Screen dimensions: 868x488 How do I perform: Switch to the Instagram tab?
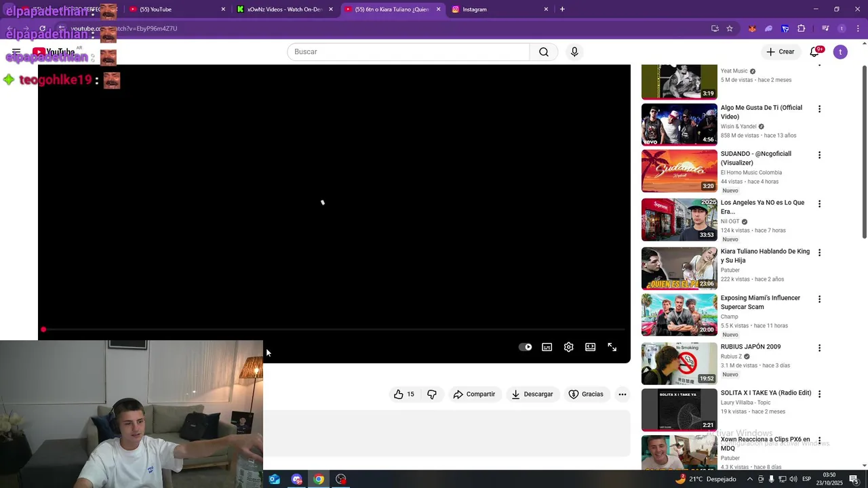(500, 9)
